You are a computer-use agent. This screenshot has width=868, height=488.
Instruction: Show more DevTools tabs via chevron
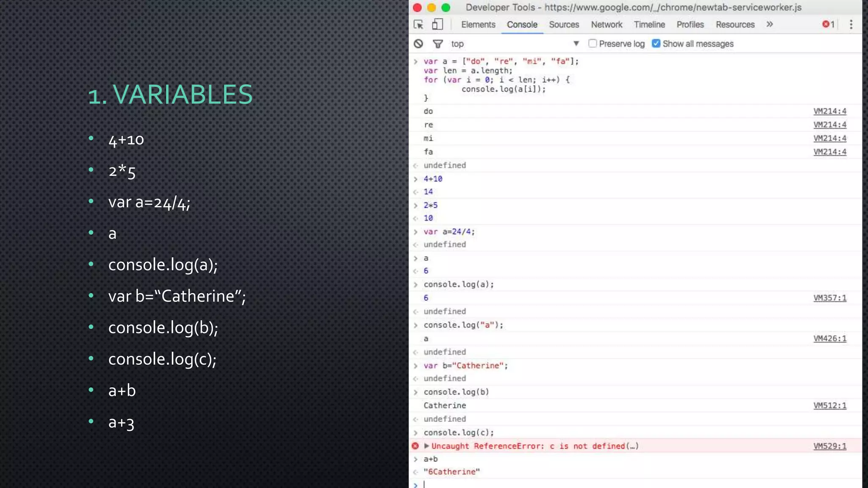point(770,25)
